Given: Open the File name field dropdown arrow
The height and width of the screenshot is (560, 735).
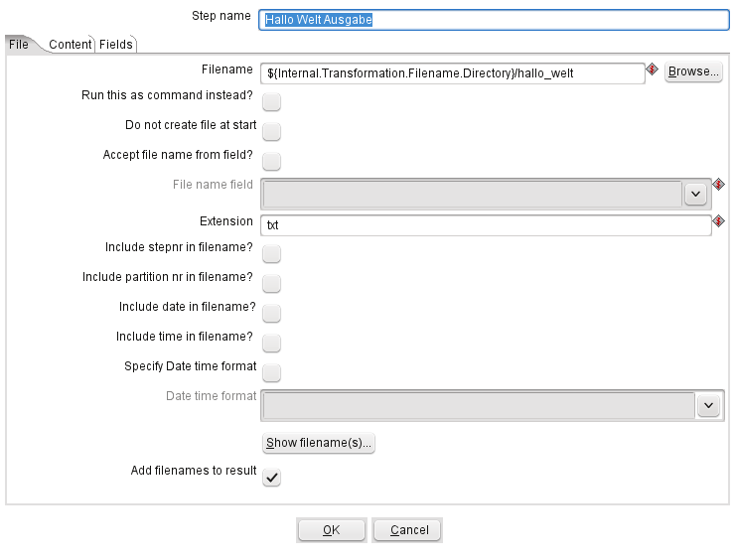Looking at the screenshot, I should click(x=695, y=194).
